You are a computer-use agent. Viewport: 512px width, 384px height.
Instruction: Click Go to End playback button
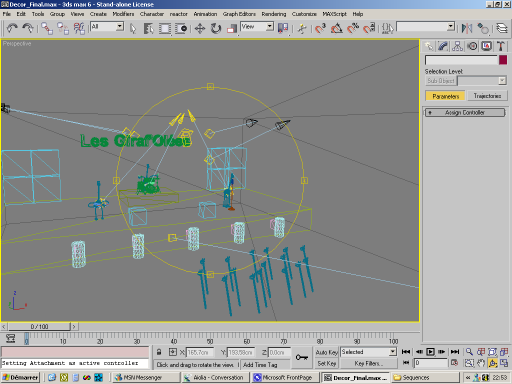455,352
